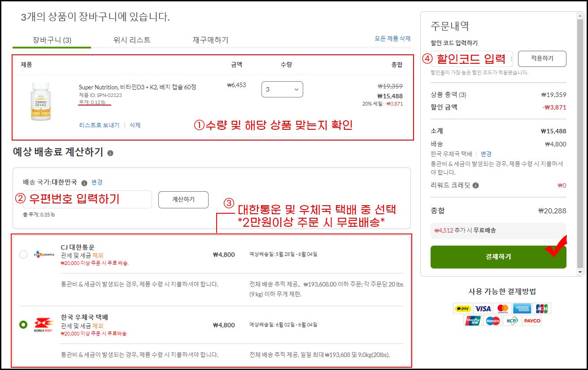The height and width of the screenshot is (370, 588).
Task: Click the CJ Logistics logo
Action: 44,255
